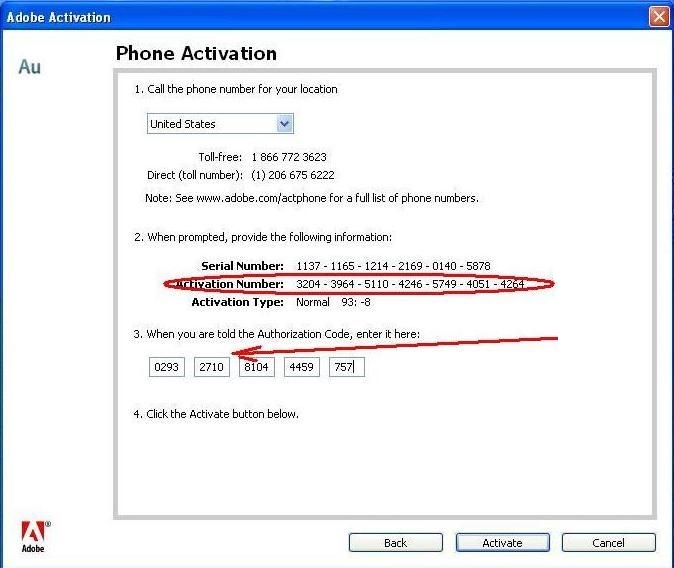Click the Serial Number label
Image resolution: width=674 pixels, height=568 pixels.
[242, 266]
